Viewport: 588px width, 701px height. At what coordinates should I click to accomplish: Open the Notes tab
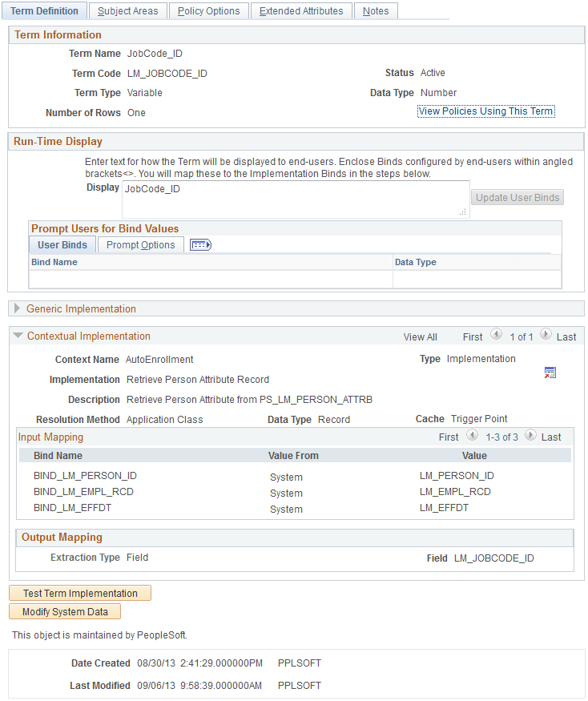click(376, 10)
